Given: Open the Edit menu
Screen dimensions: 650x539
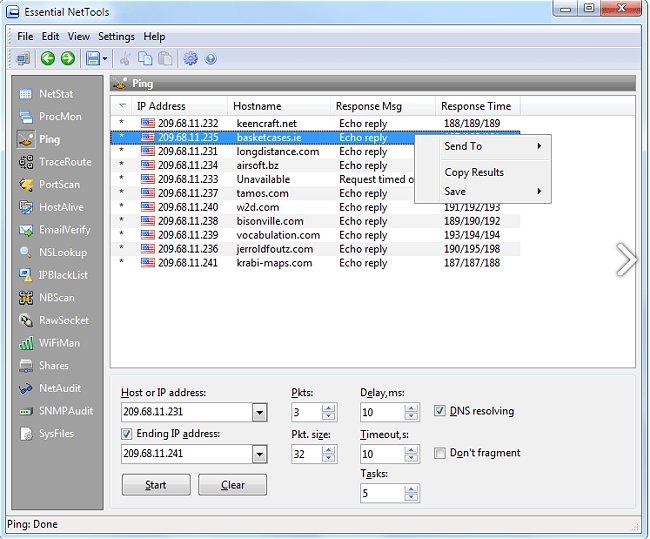Looking at the screenshot, I should [51, 36].
